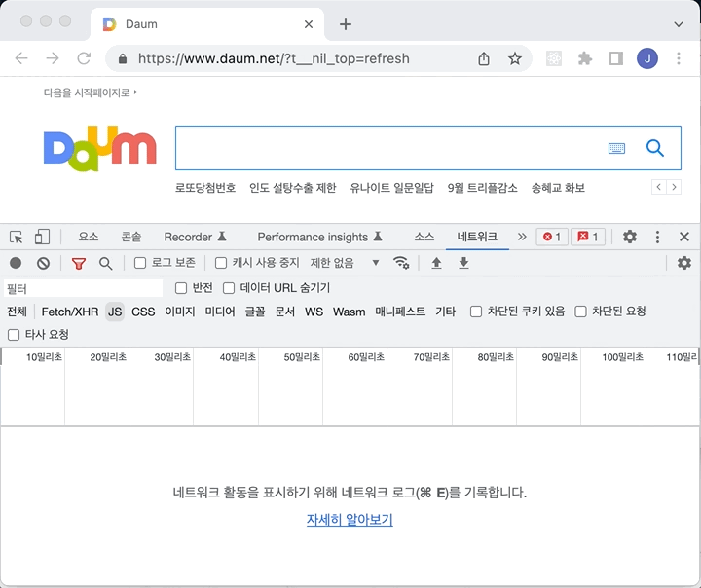Open the Recorder tab
The width and height of the screenshot is (701, 588).
point(196,237)
